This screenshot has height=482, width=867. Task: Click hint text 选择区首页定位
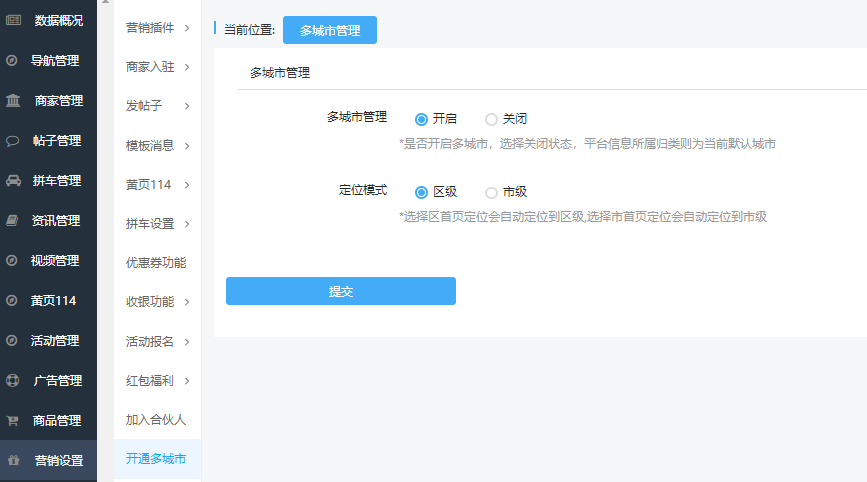click(583, 217)
